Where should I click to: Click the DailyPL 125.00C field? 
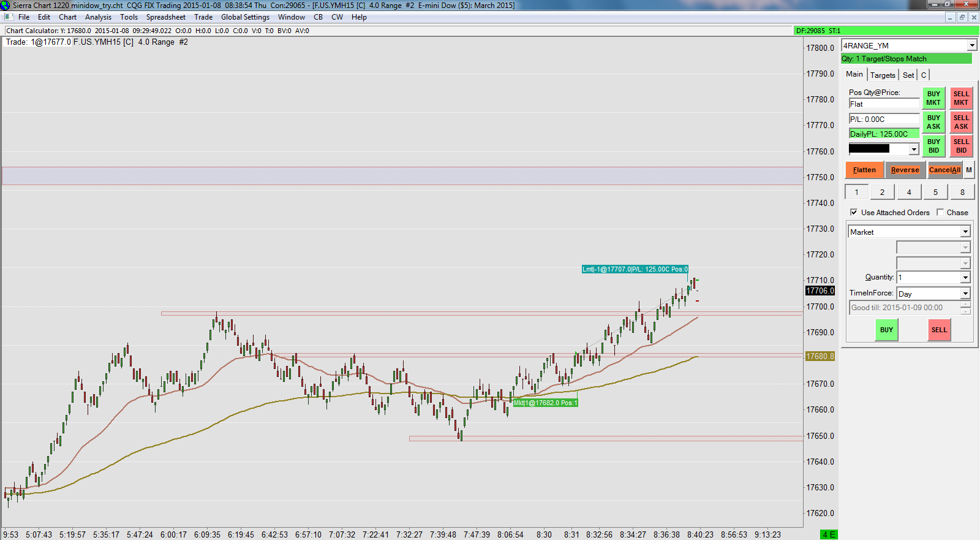884,134
